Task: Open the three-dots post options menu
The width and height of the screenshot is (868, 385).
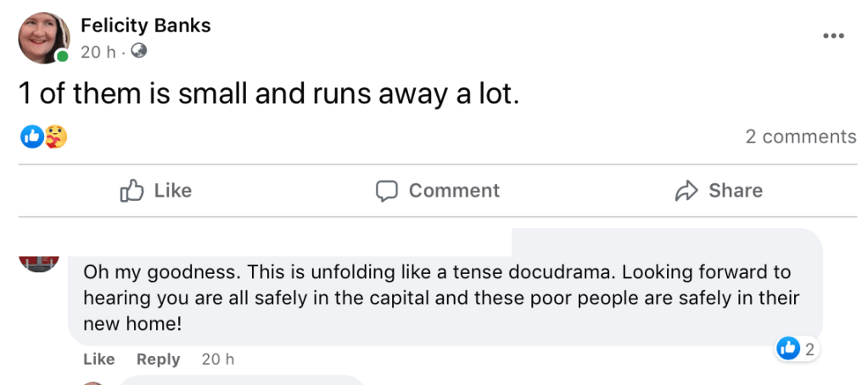Action: (x=834, y=36)
